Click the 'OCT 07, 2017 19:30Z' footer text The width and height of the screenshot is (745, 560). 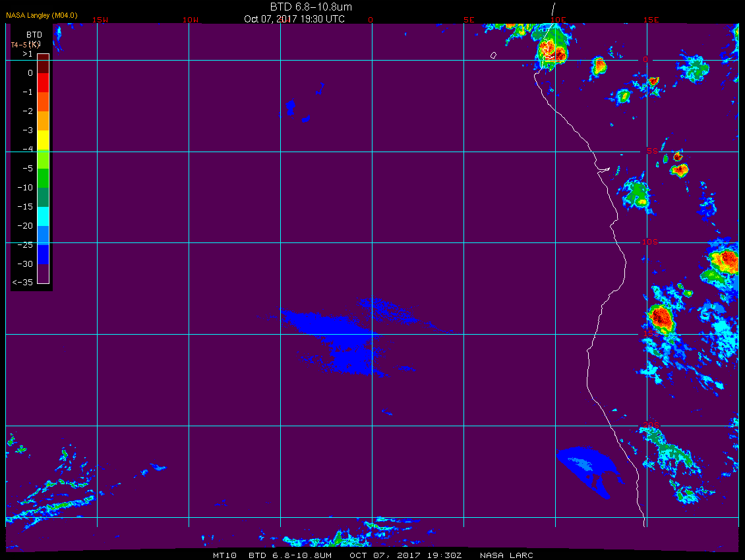coord(405,555)
